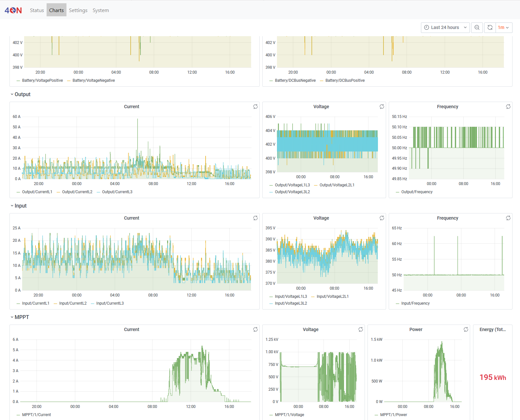The image size is (520, 420).
Task: Click the zoom out time range icon
Action: (477, 27)
